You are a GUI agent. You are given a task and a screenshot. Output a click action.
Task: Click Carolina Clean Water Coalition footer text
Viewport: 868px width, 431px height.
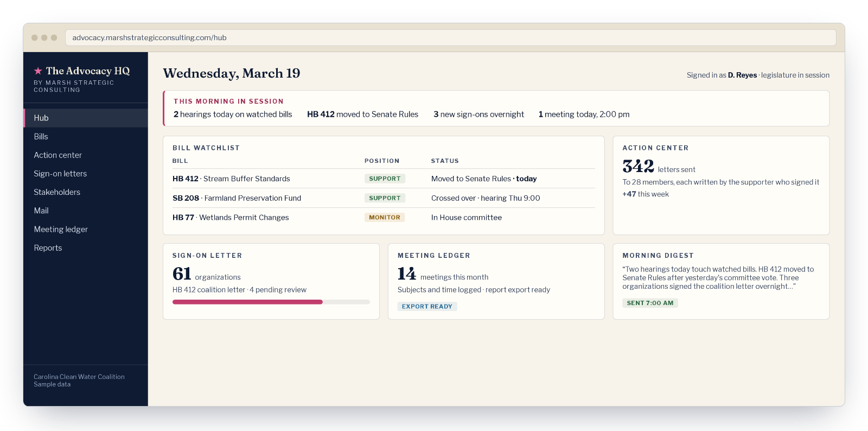[79, 377]
